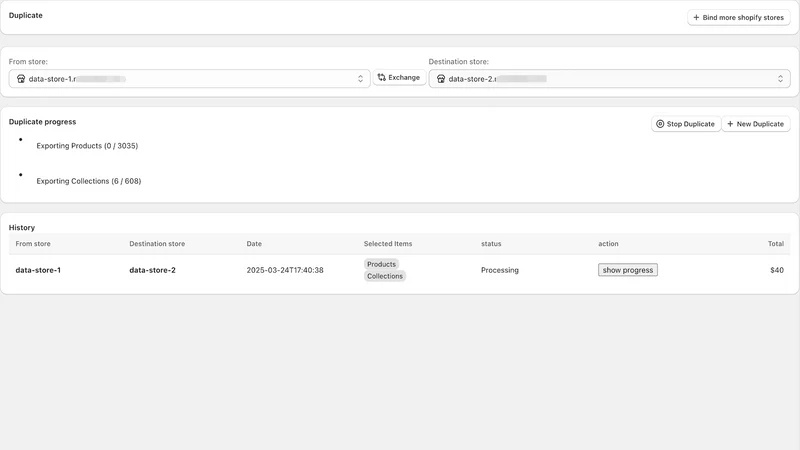Click the From store dropdown chevron arrows

pos(360,79)
